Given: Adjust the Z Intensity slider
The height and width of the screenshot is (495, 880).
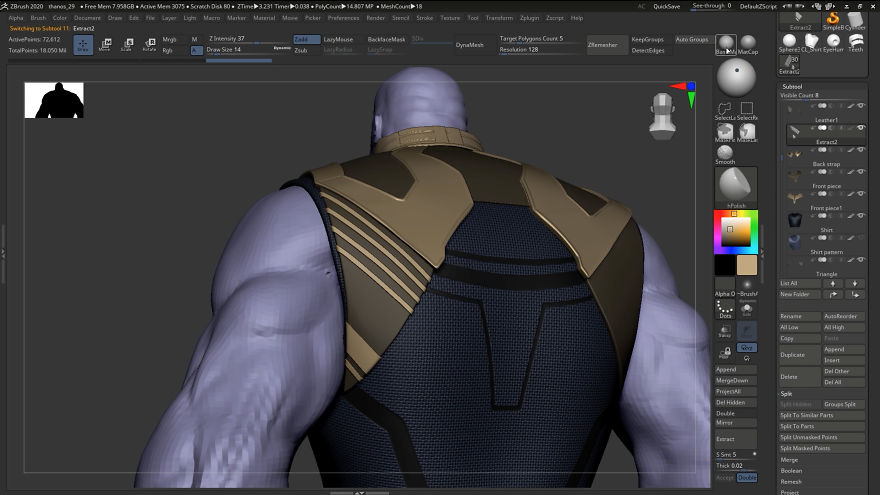Looking at the screenshot, I should [x=248, y=39].
